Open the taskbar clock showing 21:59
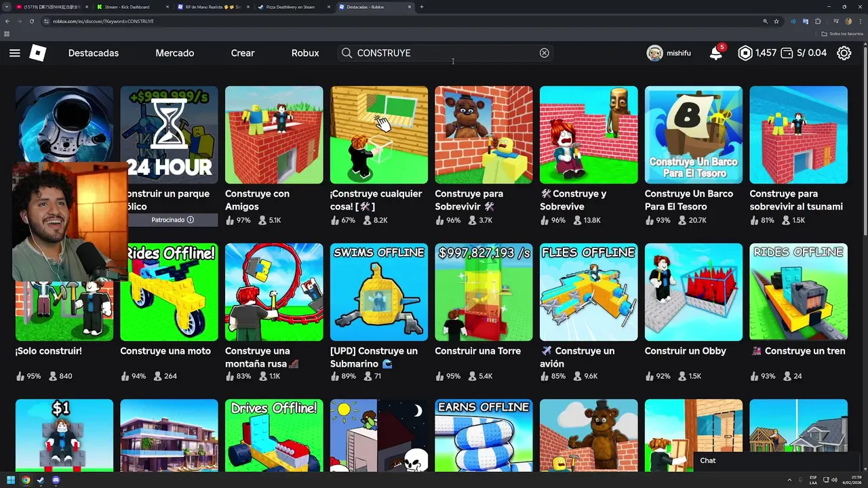Viewport: 868px width, 488px height. pos(853,480)
